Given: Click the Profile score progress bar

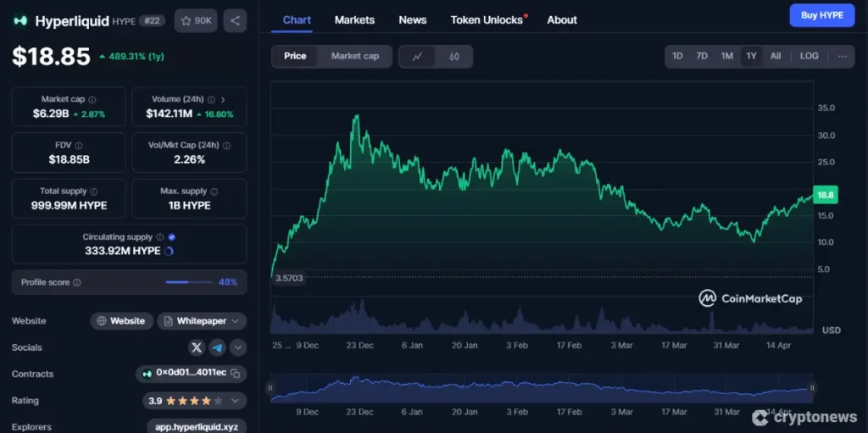Looking at the screenshot, I should coord(189,282).
